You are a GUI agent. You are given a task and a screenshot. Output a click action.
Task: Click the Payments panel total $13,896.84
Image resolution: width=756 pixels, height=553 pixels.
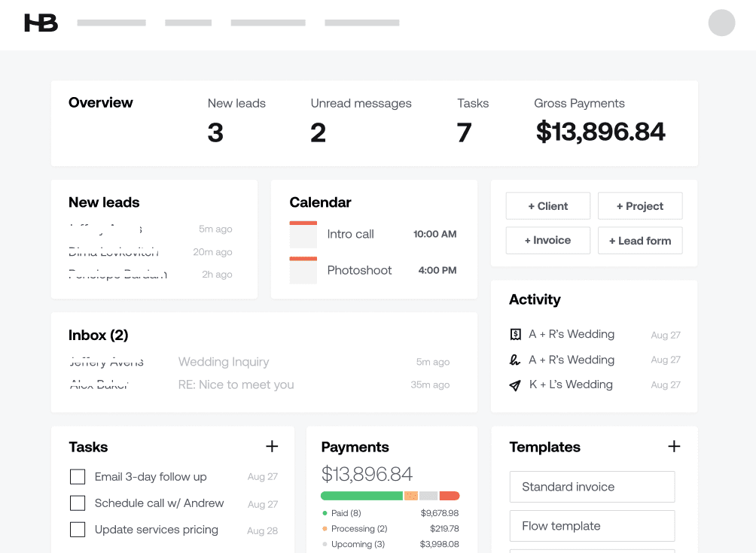point(367,475)
